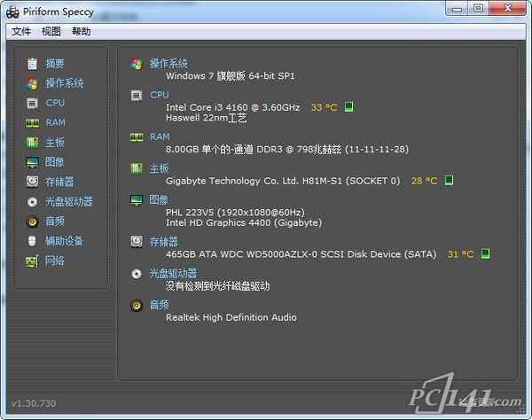Select 操作系统 in the sidebar
The width and height of the screenshot is (532, 420).
pos(65,83)
